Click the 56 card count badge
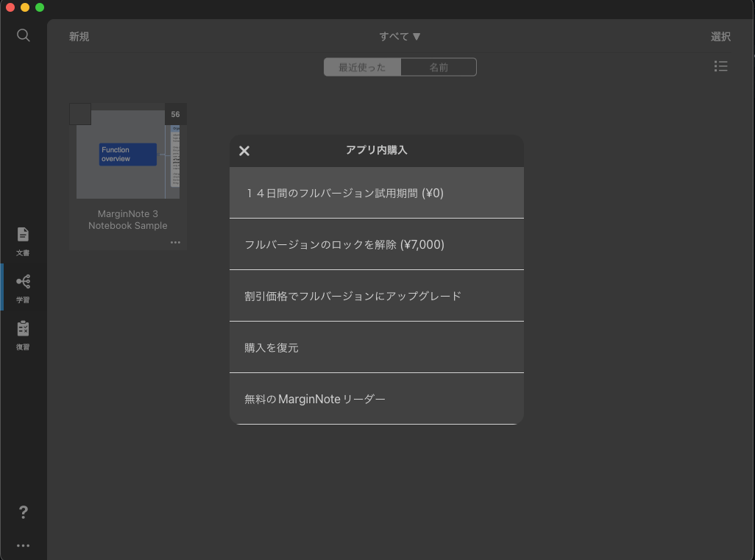755x560 pixels. click(175, 114)
